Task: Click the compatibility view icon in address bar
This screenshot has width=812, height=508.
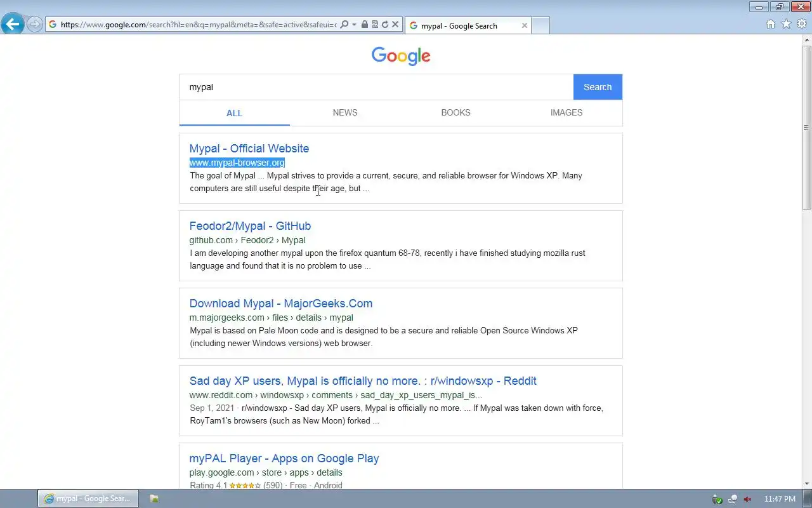Action: (x=375, y=25)
